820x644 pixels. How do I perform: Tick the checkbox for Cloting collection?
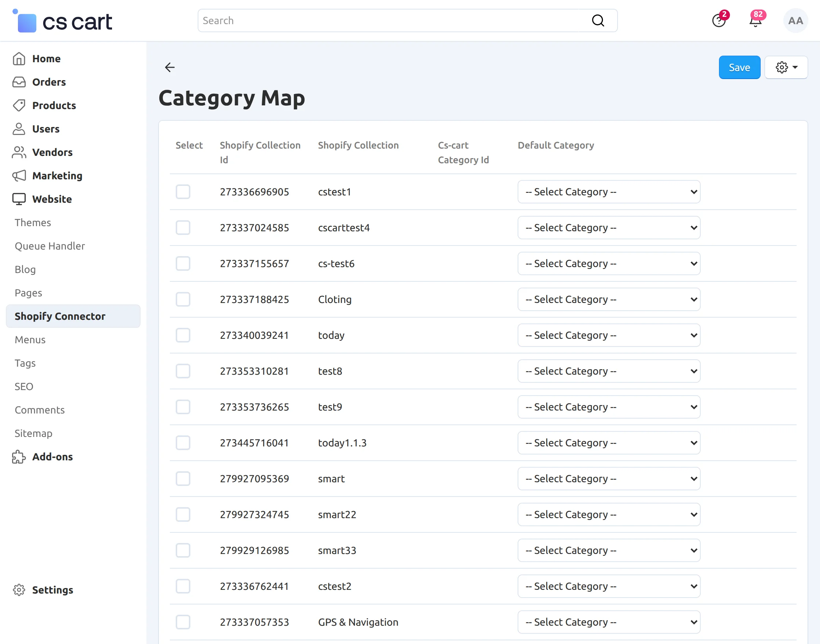point(183,299)
